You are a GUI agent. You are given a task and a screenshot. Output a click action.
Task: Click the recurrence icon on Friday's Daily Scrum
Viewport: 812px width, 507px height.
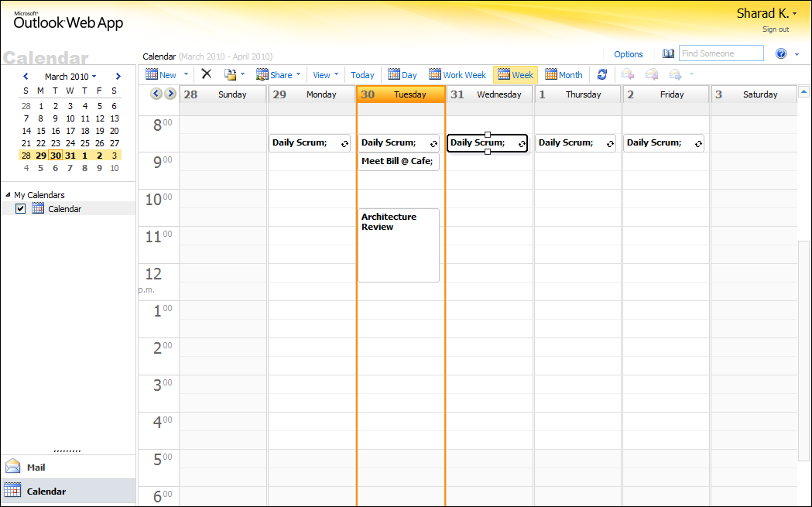point(698,144)
